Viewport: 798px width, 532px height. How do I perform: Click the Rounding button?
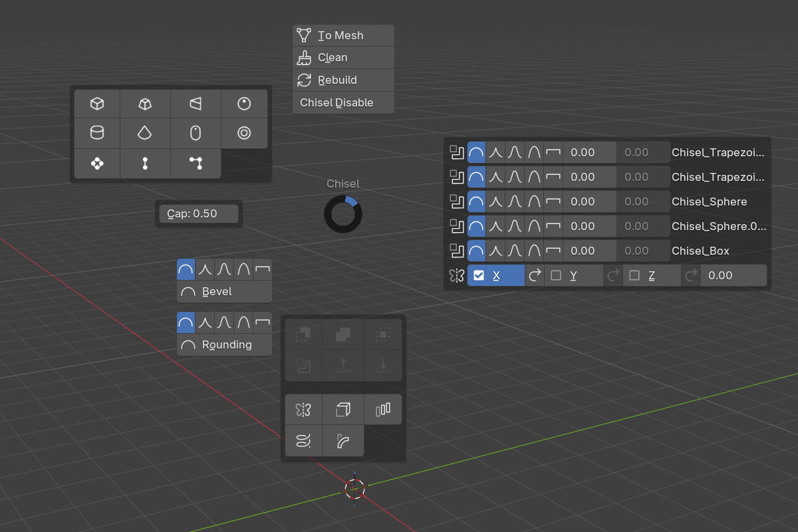point(224,345)
